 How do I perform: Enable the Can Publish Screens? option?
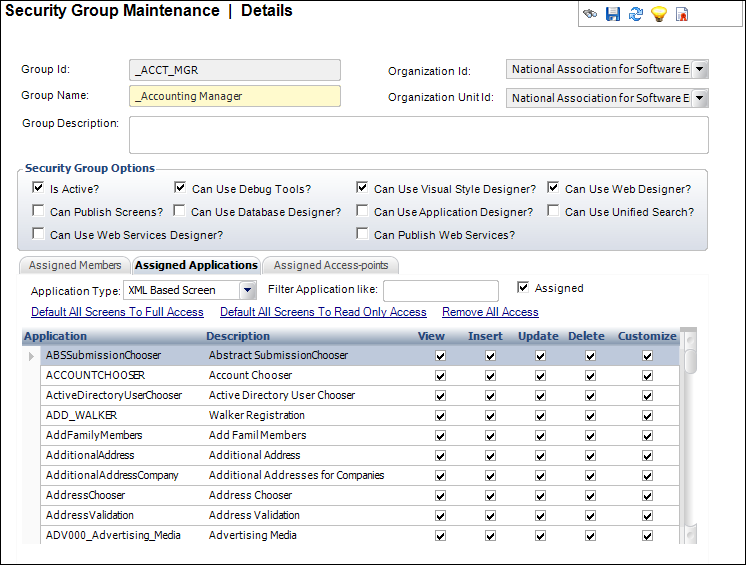(x=38, y=211)
